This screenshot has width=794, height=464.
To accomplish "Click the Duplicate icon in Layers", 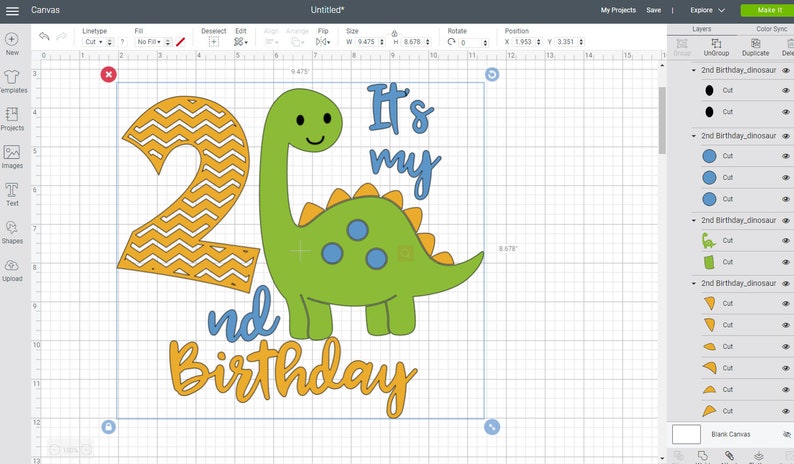I will click(756, 44).
